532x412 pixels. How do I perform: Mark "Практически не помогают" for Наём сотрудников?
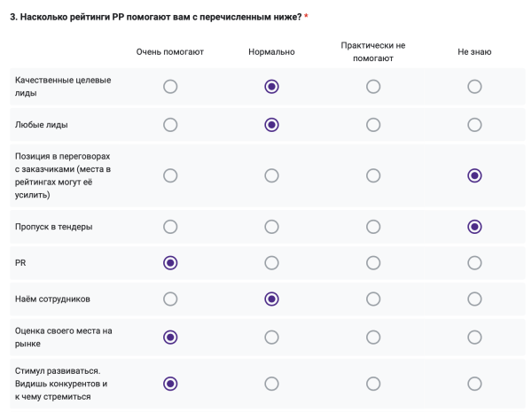click(373, 299)
